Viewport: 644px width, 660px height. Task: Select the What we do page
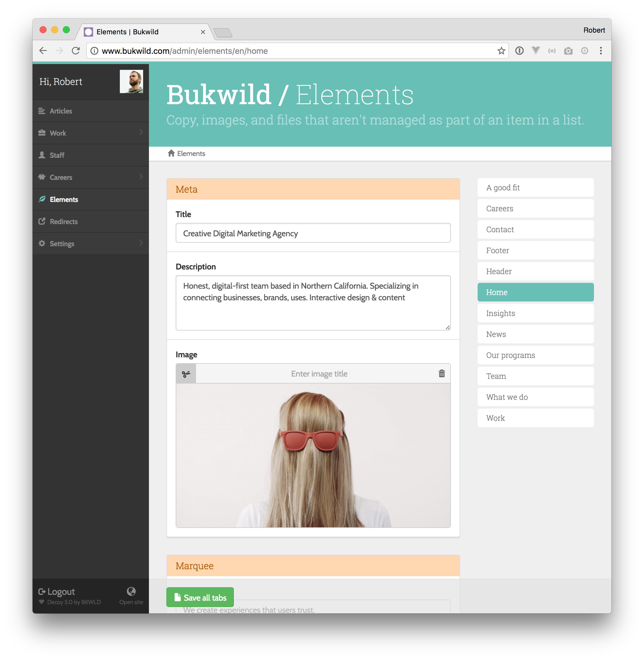(536, 397)
